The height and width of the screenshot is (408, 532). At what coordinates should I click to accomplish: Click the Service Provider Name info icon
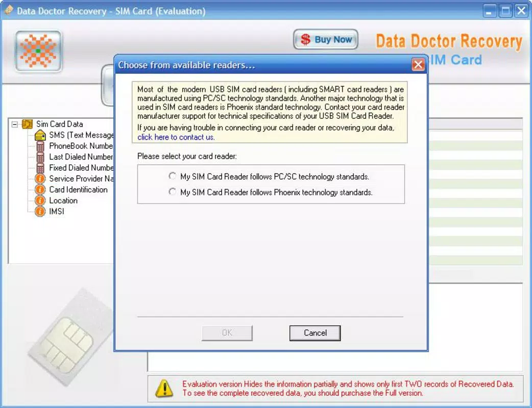(40, 178)
